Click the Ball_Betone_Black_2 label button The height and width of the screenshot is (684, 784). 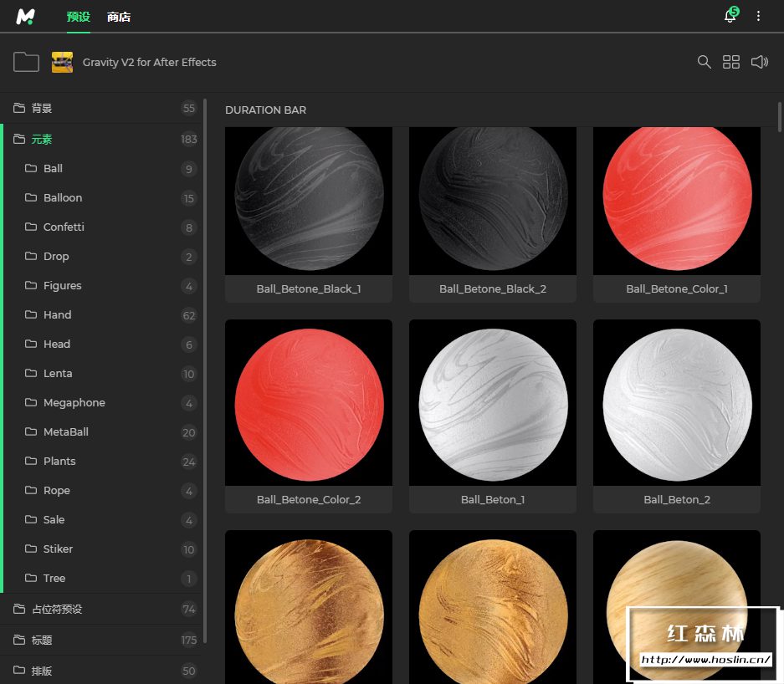(x=492, y=289)
